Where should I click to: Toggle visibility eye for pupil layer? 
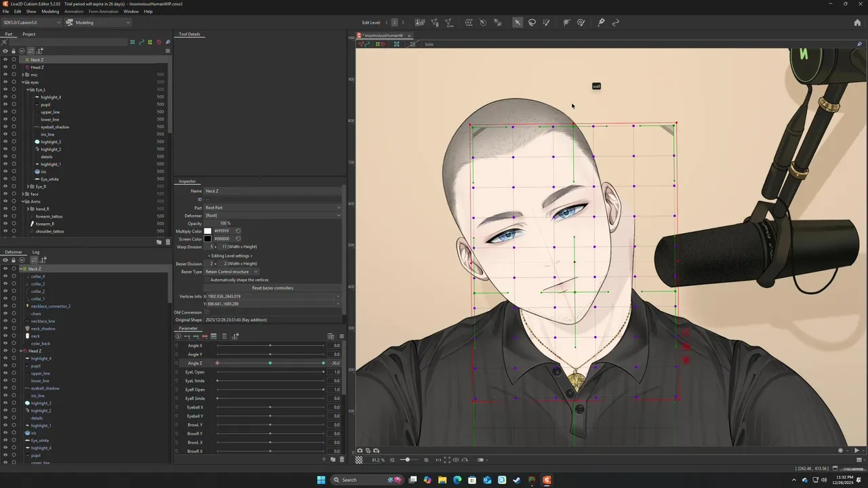[5, 104]
